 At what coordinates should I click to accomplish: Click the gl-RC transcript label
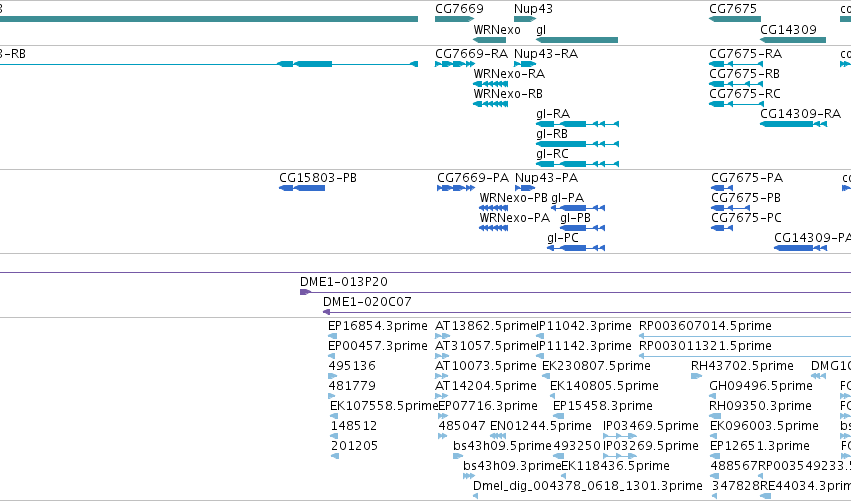(552, 154)
